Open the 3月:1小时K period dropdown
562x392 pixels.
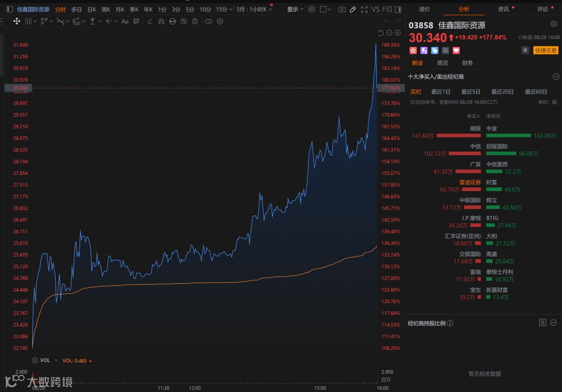point(254,9)
